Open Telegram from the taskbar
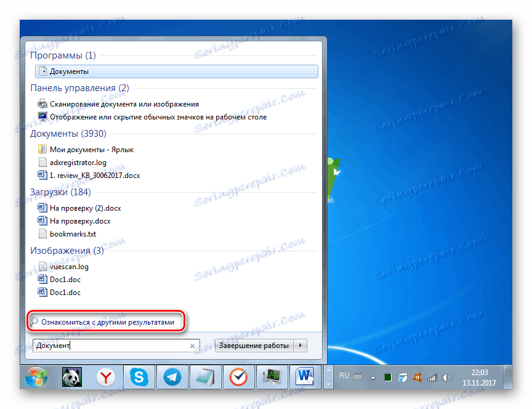 (172, 377)
